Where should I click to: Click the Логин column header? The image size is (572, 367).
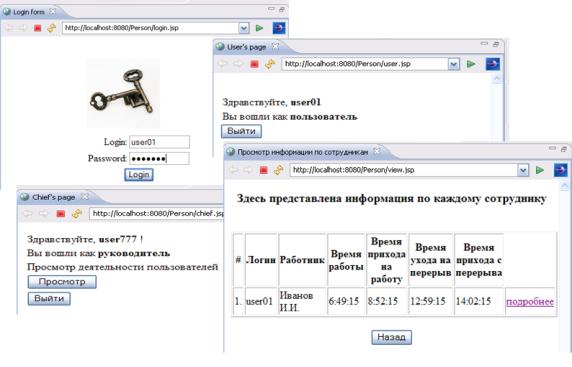coord(262,260)
